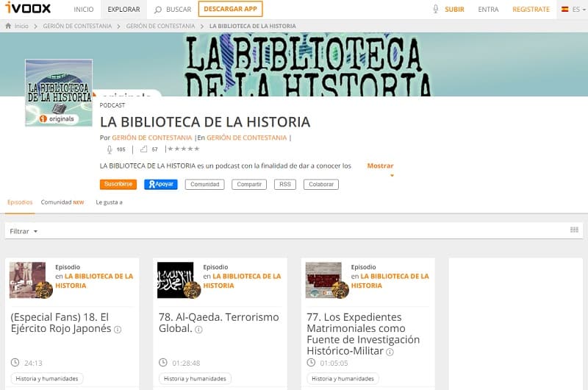Click podcast link in Al-Qaeda card
The image size is (588, 390).
243,281
